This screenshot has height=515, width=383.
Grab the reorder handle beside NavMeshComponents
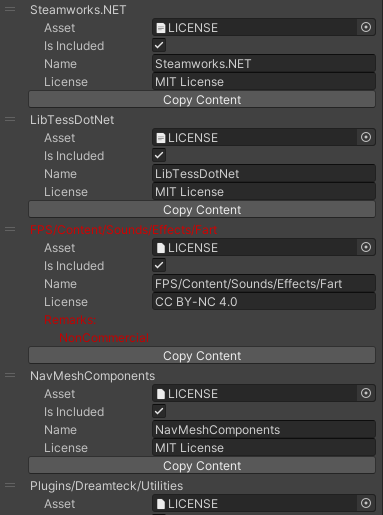(x=10, y=375)
